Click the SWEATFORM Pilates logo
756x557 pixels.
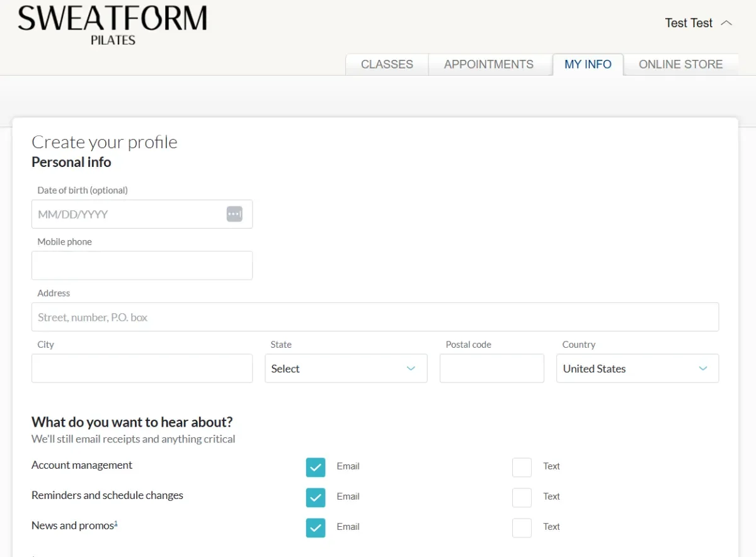[112, 24]
